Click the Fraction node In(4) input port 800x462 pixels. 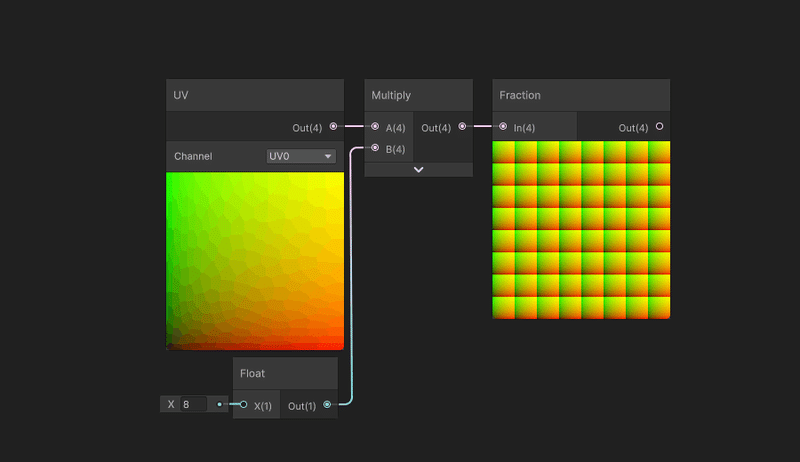[x=503, y=126]
